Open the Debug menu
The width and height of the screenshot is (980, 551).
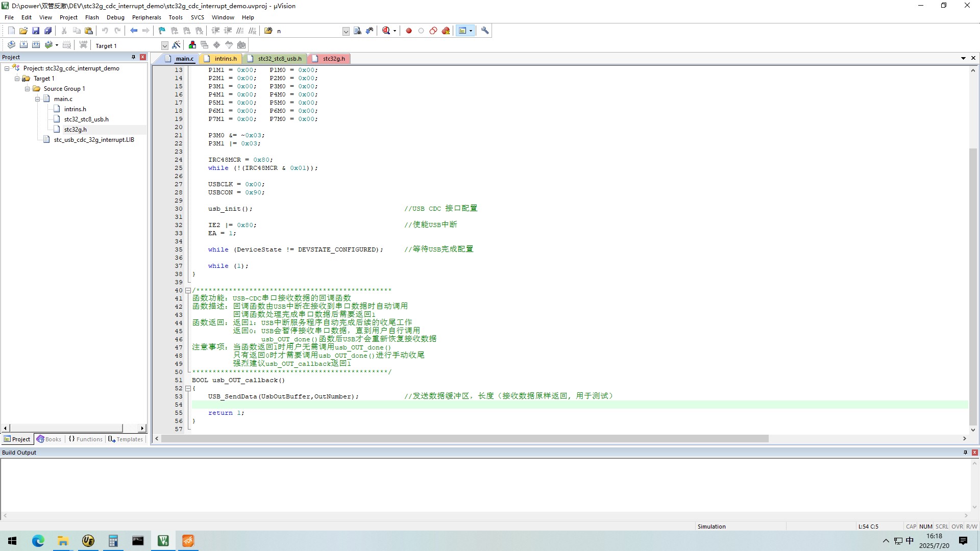point(115,17)
